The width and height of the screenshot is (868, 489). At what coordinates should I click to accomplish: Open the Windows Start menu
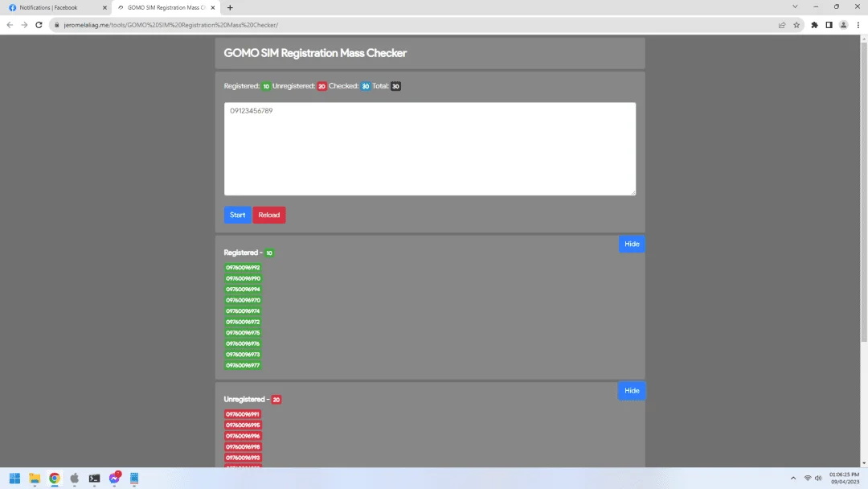(15, 478)
